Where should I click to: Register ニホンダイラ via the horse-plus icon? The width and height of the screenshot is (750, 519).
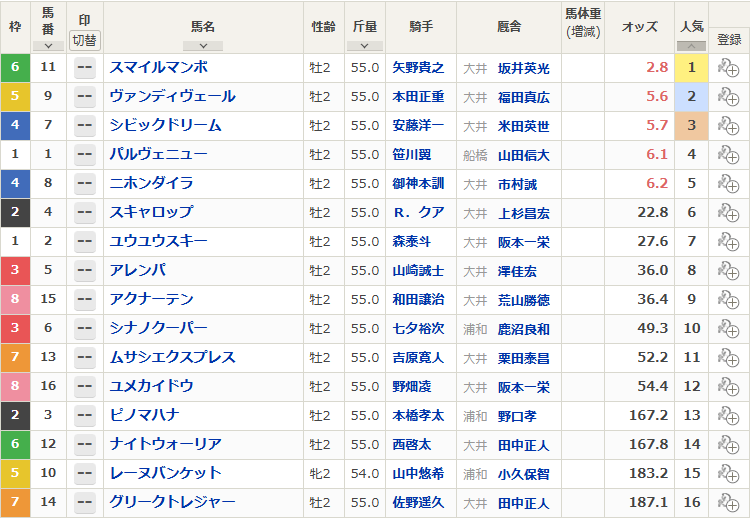pos(728,184)
